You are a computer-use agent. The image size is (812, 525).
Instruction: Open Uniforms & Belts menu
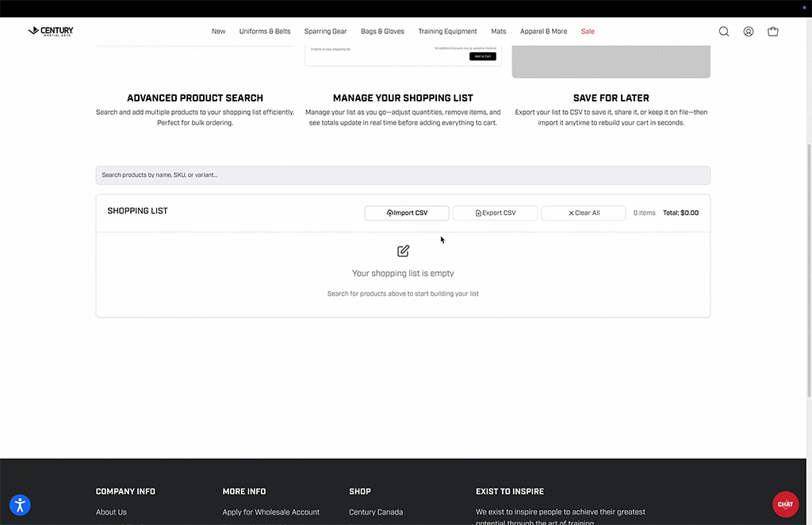265,32
